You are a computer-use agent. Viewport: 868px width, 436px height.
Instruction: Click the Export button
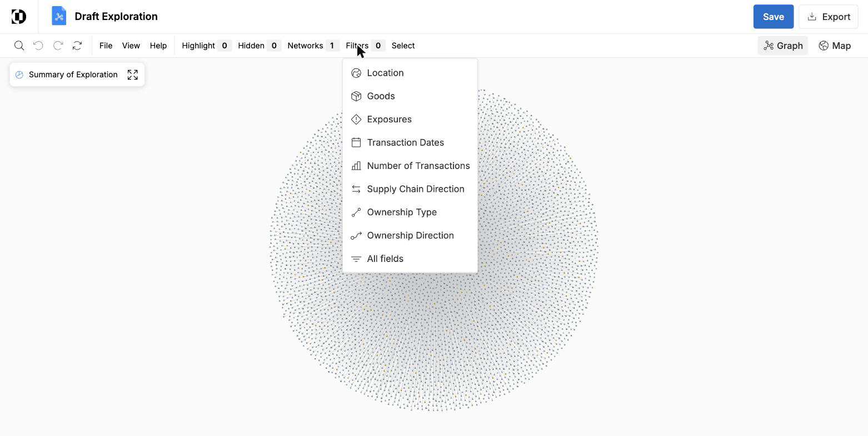point(829,17)
